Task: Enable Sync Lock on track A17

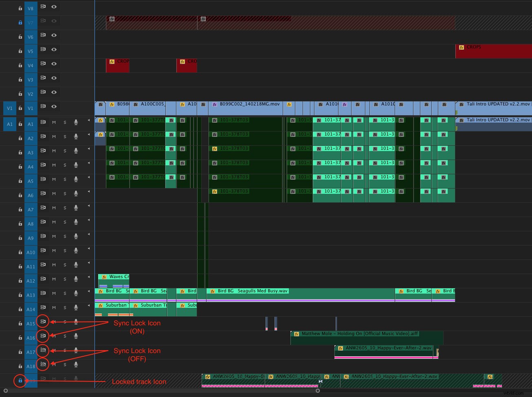Action: tap(43, 350)
